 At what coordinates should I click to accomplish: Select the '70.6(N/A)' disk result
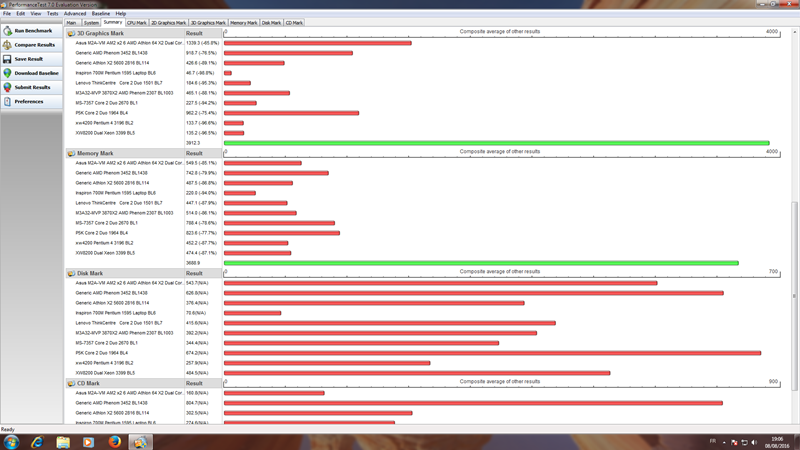click(x=196, y=313)
